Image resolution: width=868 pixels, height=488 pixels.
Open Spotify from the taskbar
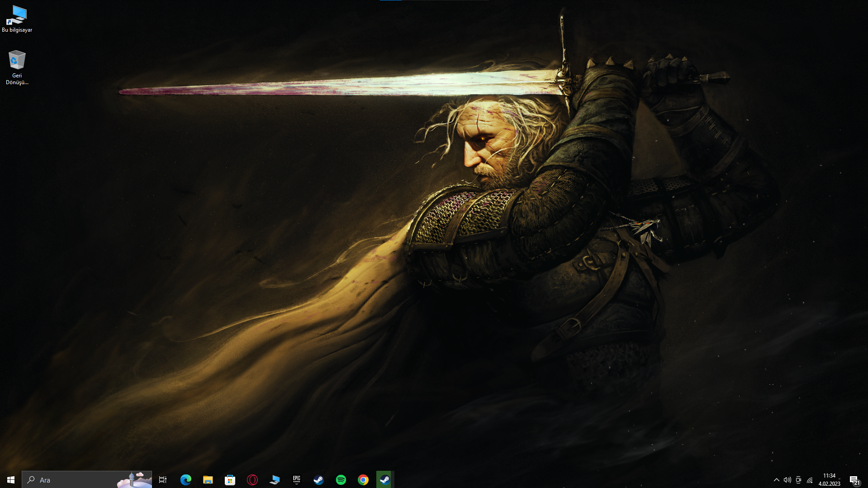pyautogui.click(x=341, y=479)
